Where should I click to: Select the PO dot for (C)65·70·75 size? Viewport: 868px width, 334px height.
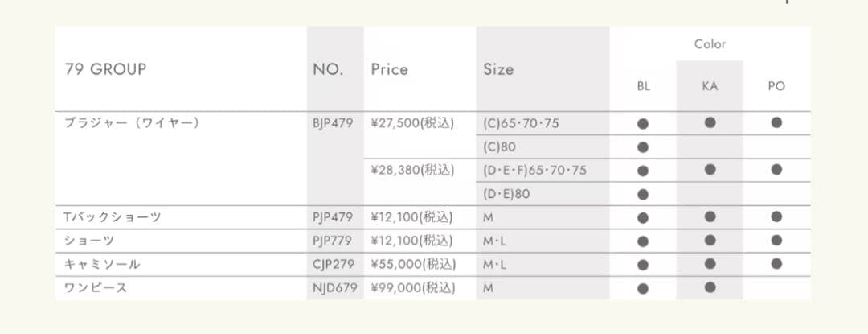(776, 123)
